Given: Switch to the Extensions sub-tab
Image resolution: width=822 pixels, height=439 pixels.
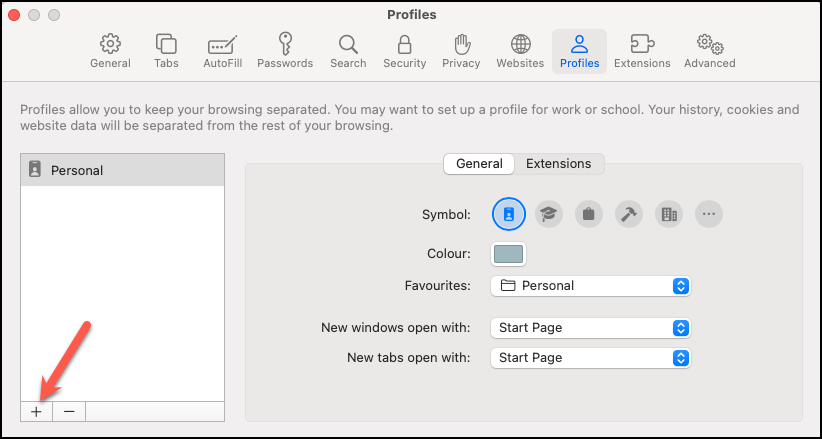Looking at the screenshot, I should (x=558, y=164).
